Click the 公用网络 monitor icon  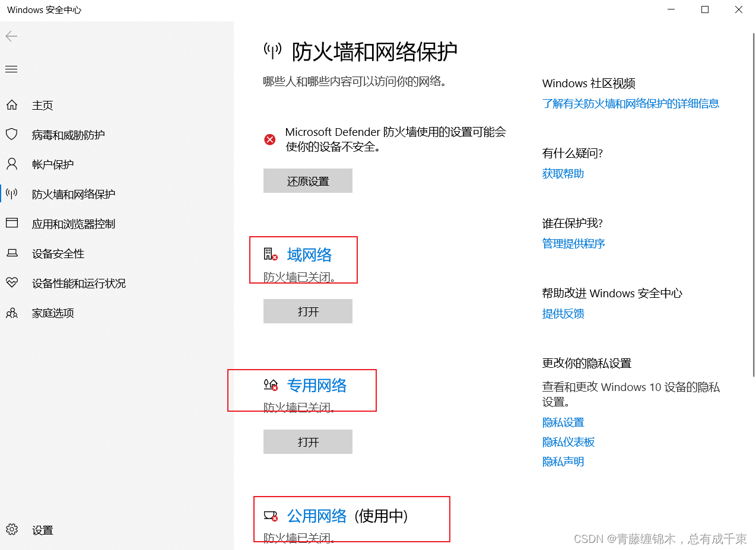(270, 516)
